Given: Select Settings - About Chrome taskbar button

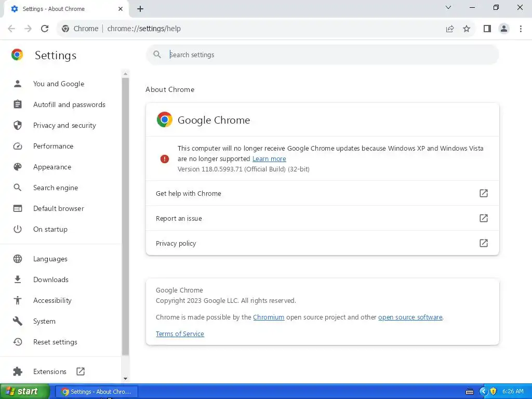Looking at the screenshot, I should click(x=96, y=392).
